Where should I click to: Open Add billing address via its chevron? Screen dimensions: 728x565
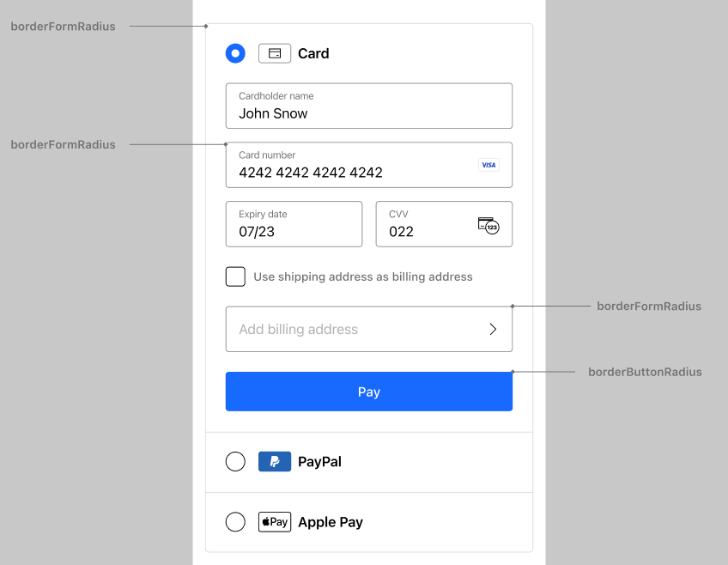tap(493, 329)
